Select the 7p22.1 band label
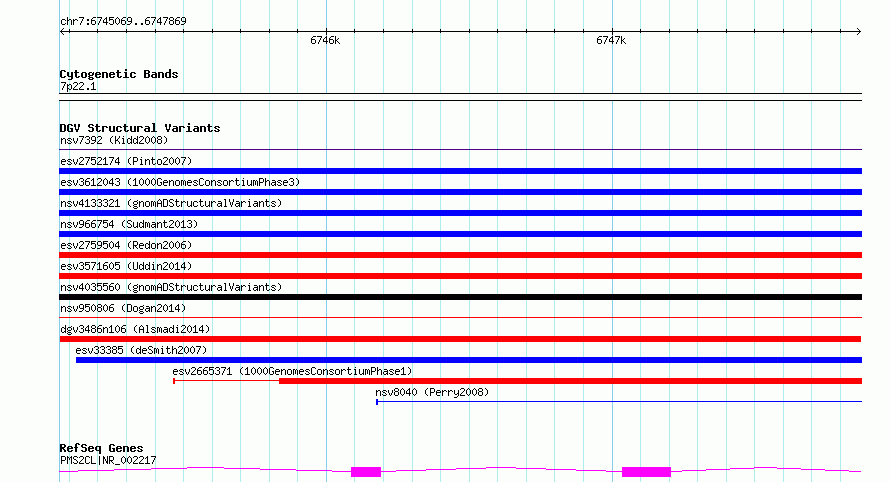The height and width of the screenshot is (482, 890). [78, 86]
